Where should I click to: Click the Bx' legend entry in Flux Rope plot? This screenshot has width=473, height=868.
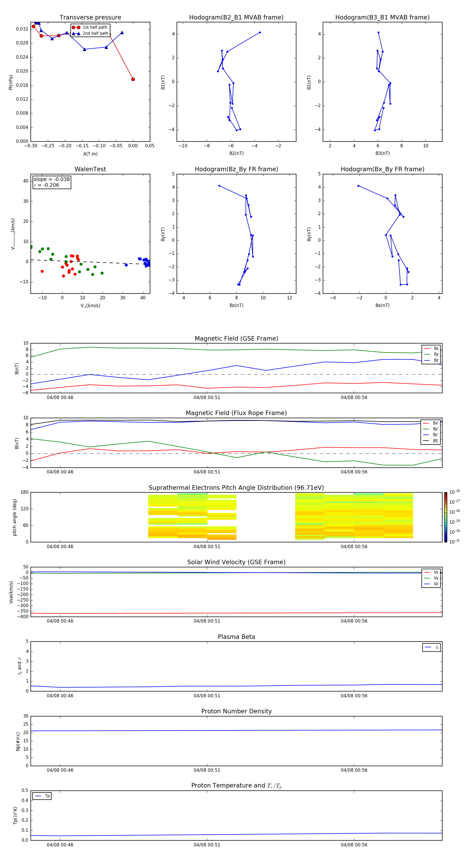pos(431,423)
